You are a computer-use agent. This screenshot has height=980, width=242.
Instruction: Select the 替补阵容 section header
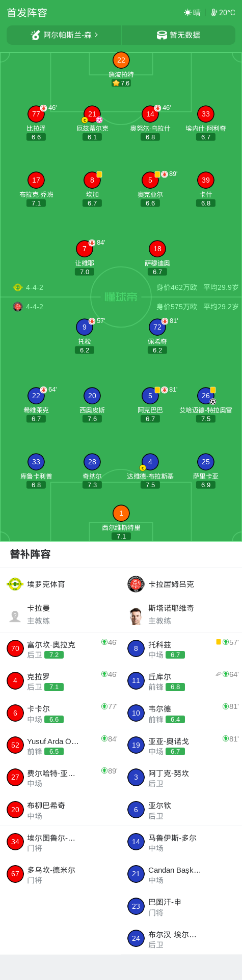click(x=30, y=554)
